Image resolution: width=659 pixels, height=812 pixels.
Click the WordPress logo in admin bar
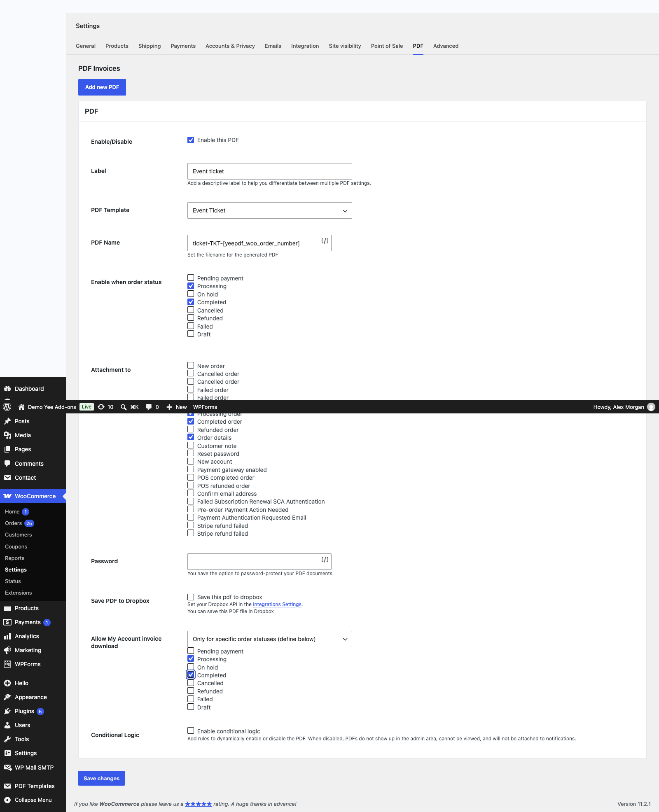[x=7, y=407]
